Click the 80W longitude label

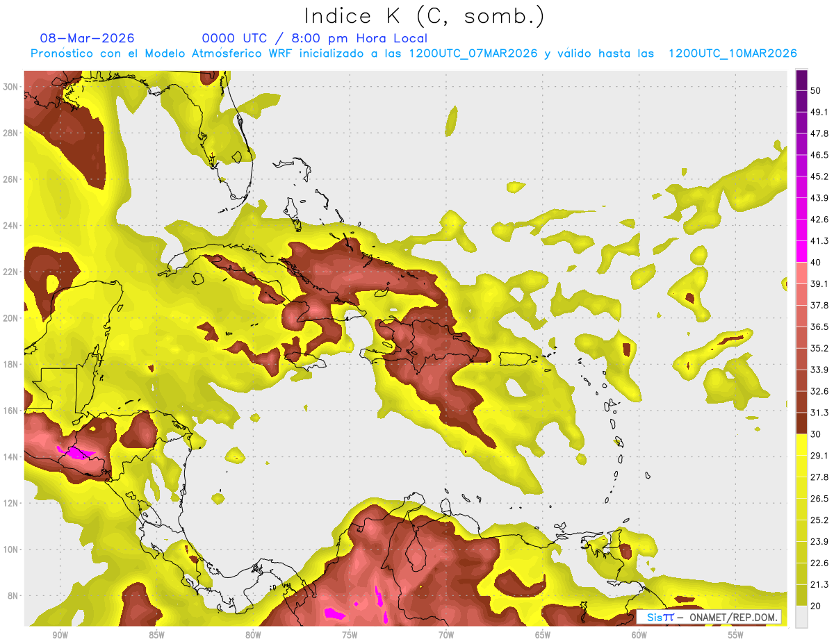pyautogui.click(x=253, y=635)
